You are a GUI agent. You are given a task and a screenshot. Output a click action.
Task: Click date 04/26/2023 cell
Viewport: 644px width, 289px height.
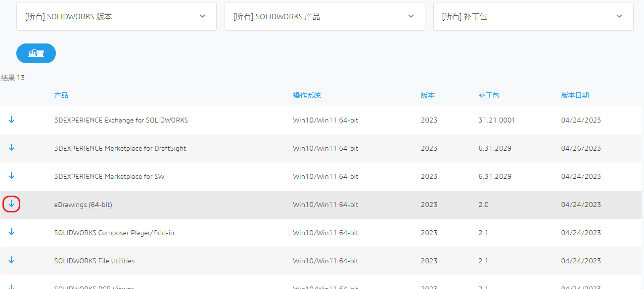(x=581, y=148)
